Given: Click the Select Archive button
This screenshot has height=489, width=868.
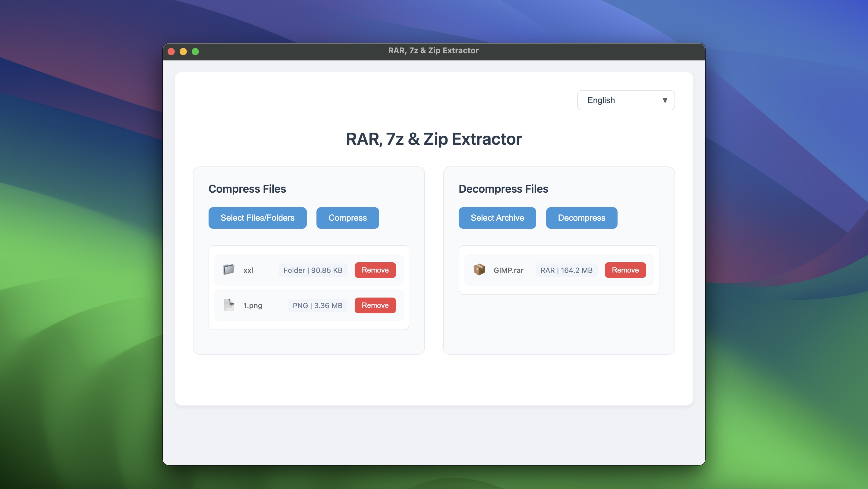Looking at the screenshot, I should pyautogui.click(x=497, y=218).
